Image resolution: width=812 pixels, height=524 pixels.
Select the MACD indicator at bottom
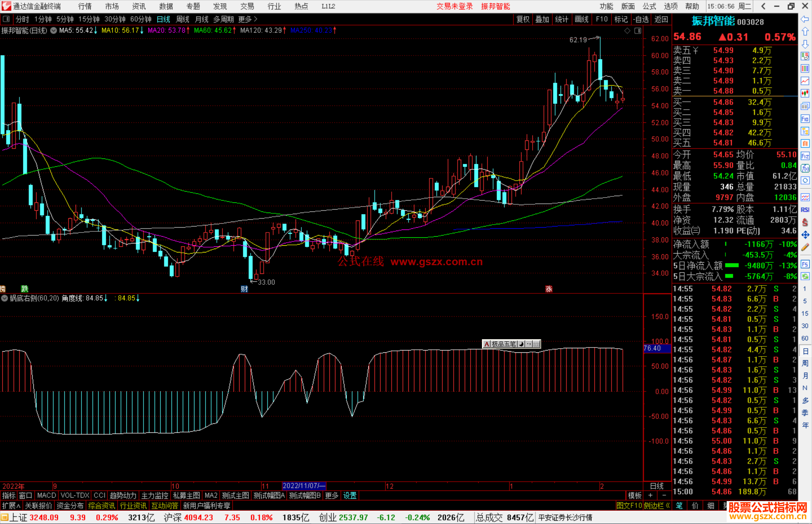(46, 495)
